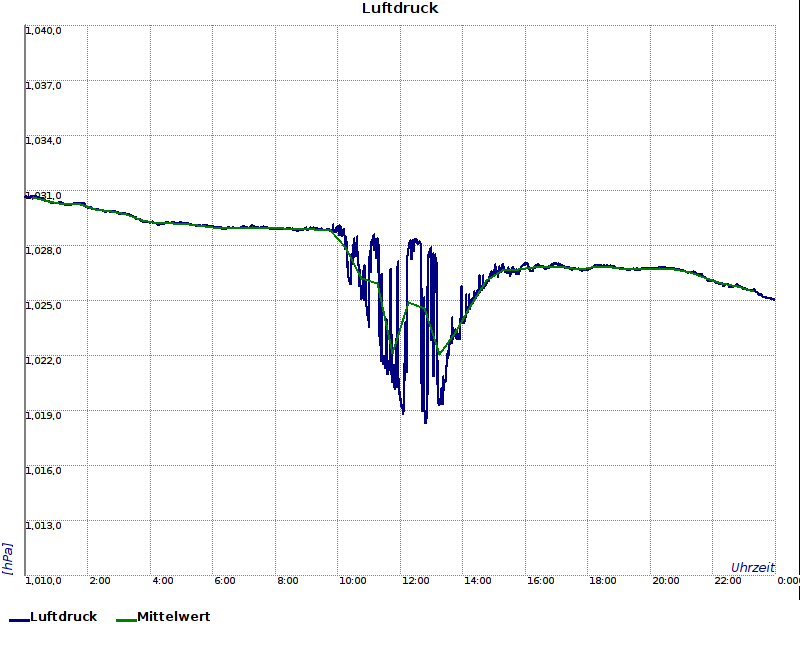Click the Luftdruck chart title
The width and height of the screenshot is (800, 650).
click(x=400, y=8)
